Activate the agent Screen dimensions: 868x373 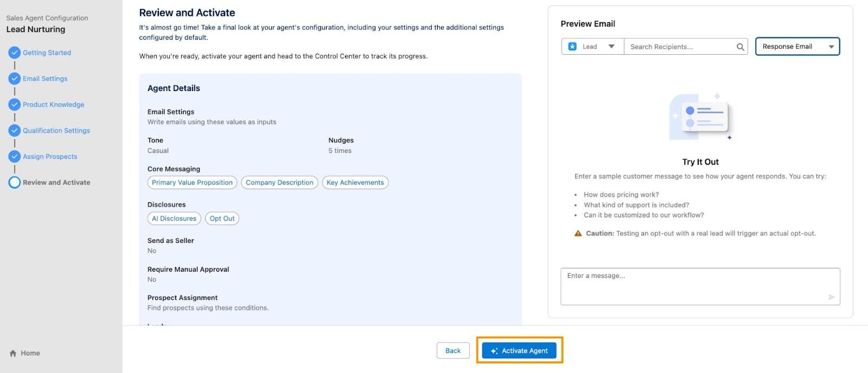(x=518, y=350)
